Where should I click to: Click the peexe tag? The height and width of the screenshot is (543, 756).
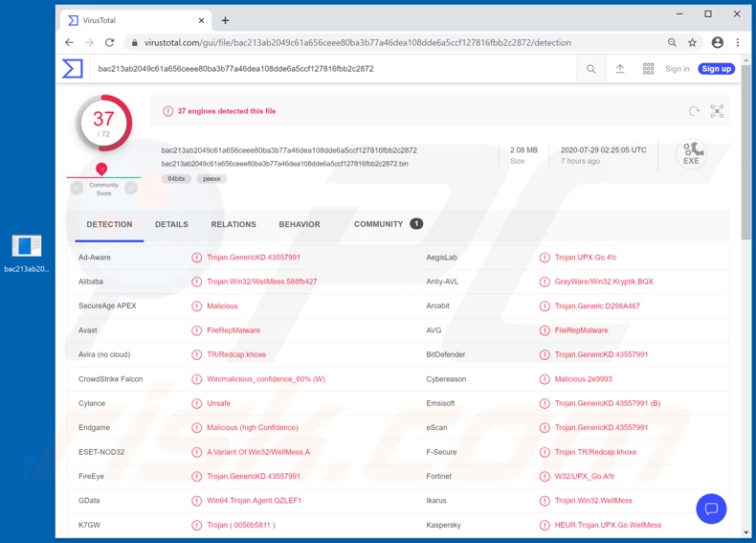[x=211, y=178]
